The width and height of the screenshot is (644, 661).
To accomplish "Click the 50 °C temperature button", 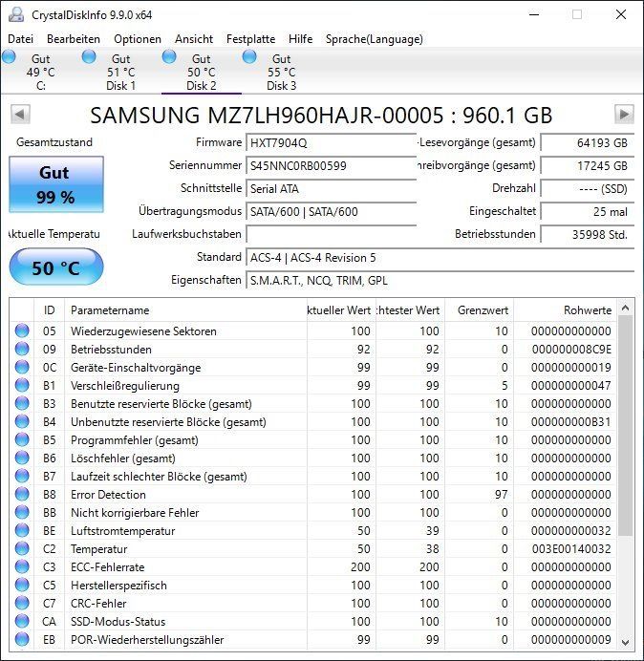I will click(x=56, y=267).
